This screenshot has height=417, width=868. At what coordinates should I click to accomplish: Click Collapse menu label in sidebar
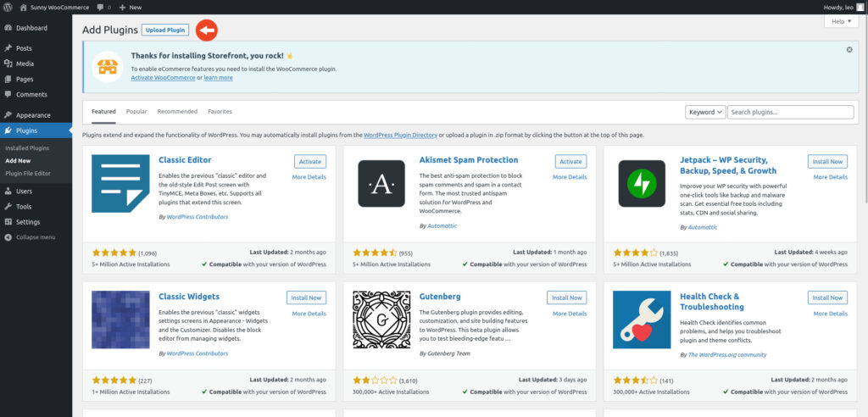click(36, 237)
